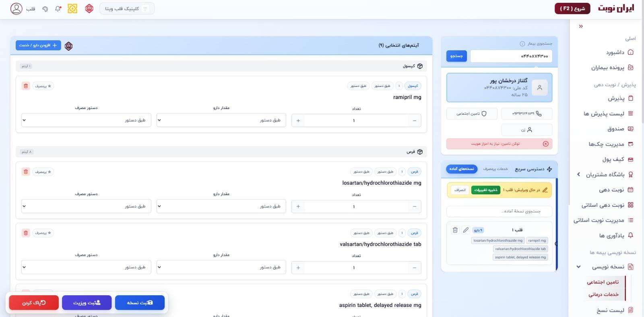
Task: Click the ثبت نسخه button
Action: pyautogui.click(x=140, y=303)
